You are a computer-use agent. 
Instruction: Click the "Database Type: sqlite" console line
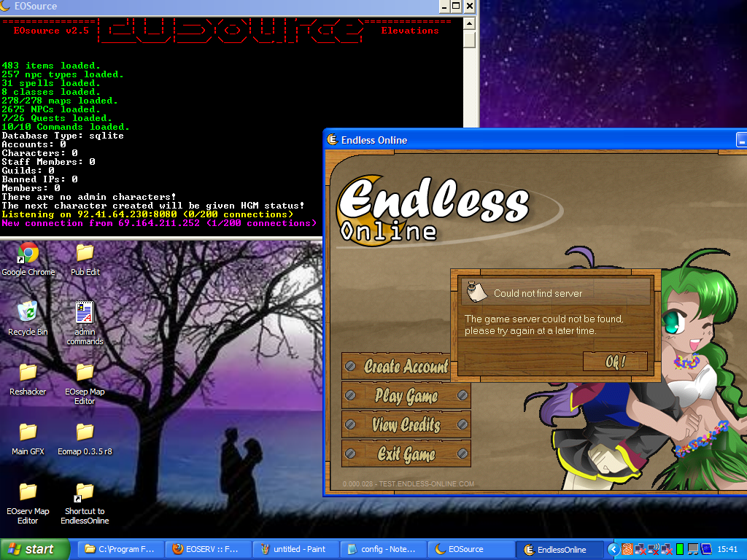[x=63, y=136]
